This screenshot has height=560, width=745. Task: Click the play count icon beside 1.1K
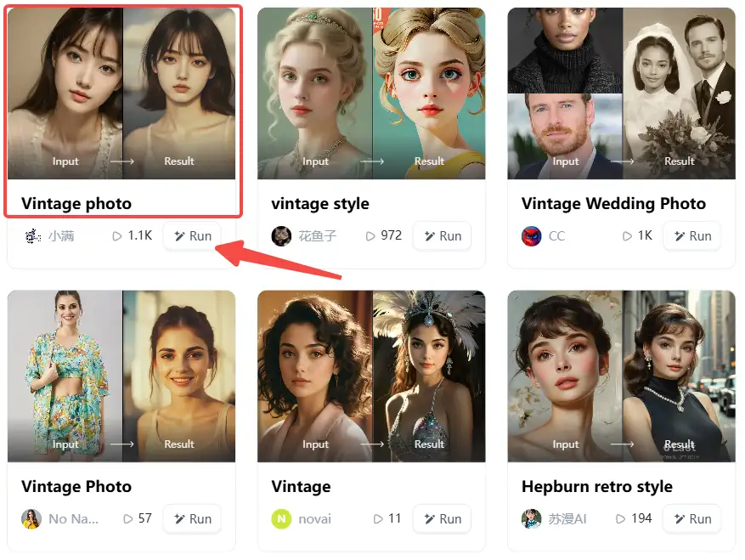click(117, 236)
